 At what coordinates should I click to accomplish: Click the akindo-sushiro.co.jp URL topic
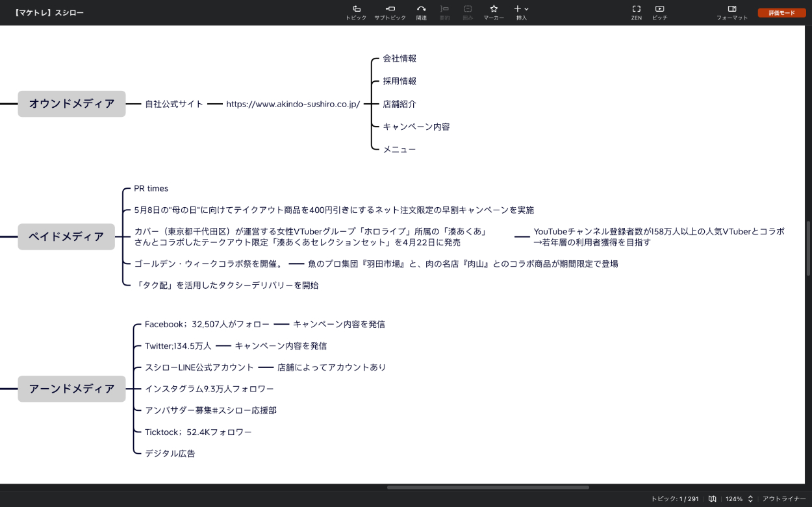pyautogui.click(x=293, y=104)
